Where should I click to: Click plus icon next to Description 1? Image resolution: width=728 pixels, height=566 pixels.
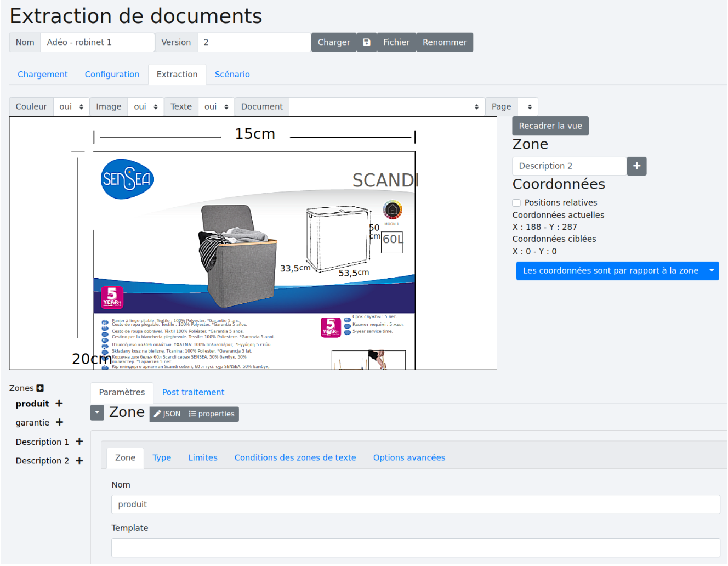79,442
